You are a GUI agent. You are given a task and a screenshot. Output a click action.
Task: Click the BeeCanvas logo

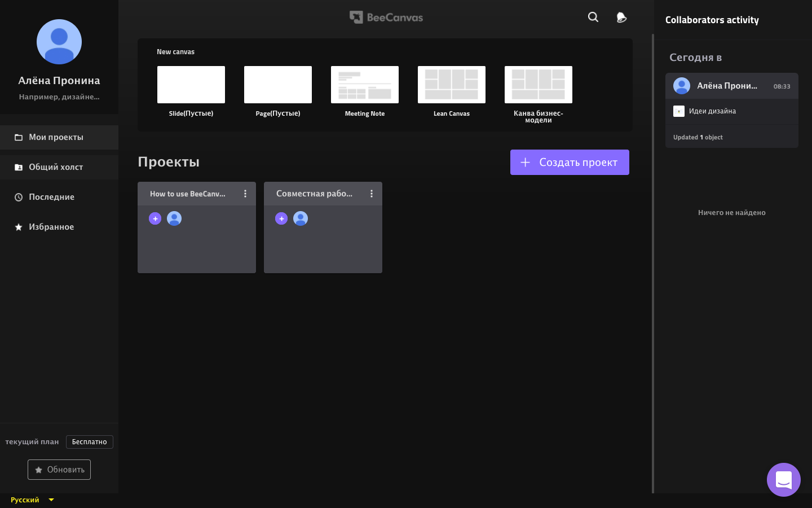tap(386, 17)
